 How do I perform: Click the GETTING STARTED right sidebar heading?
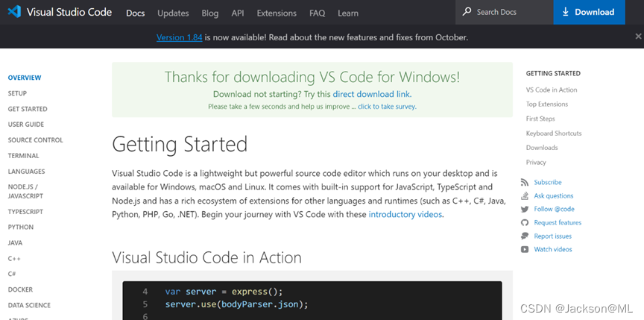tap(553, 74)
